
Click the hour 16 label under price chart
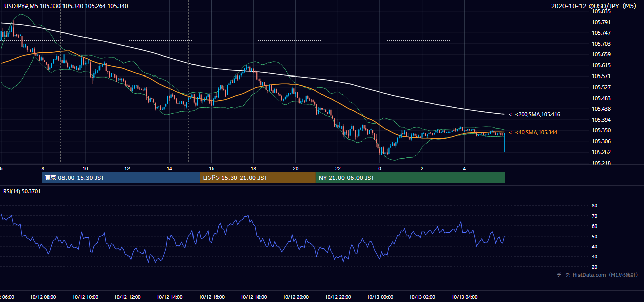click(212, 168)
